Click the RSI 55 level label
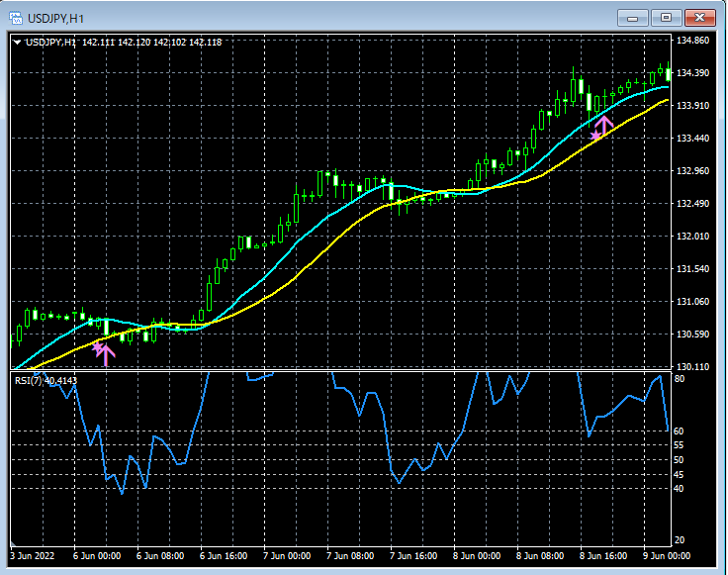 click(679, 445)
